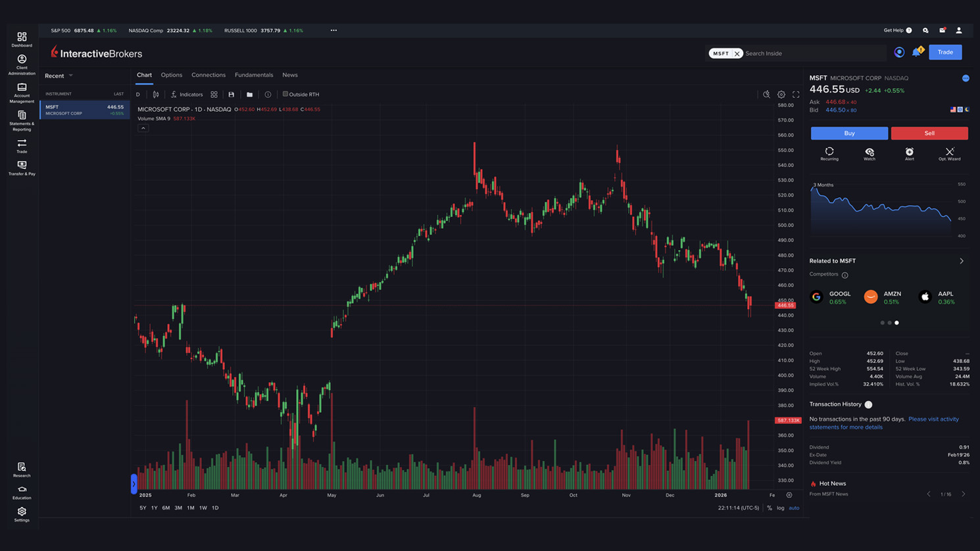Toggle auto scaling for the chart
Image resolution: width=980 pixels, height=551 pixels.
[795, 508]
